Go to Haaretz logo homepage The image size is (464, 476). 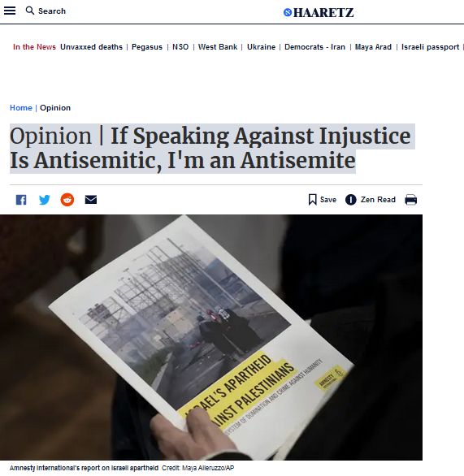[x=319, y=12]
